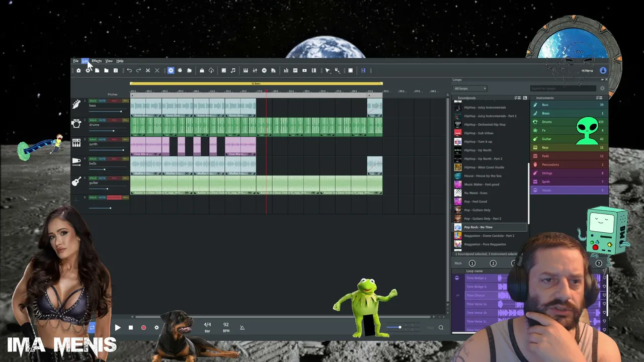The height and width of the screenshot is (362, 644).
Task: Click the Search in Loops field
Action: click(x=562, y=88)
